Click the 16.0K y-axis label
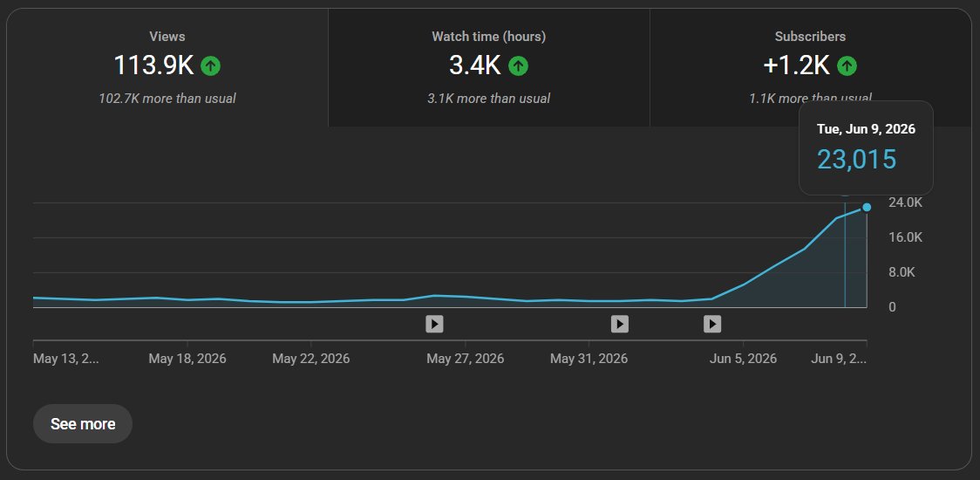 tap(906, 237)
